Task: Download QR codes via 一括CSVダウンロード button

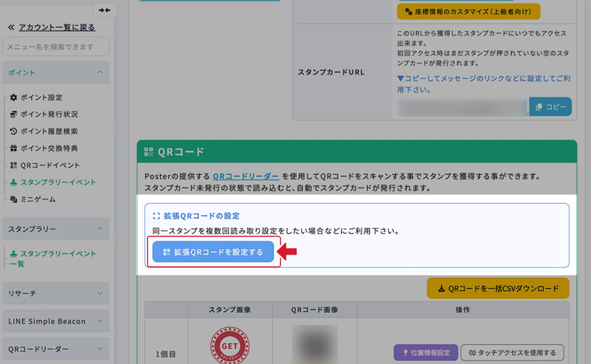Action: click(x=498, y=289)
